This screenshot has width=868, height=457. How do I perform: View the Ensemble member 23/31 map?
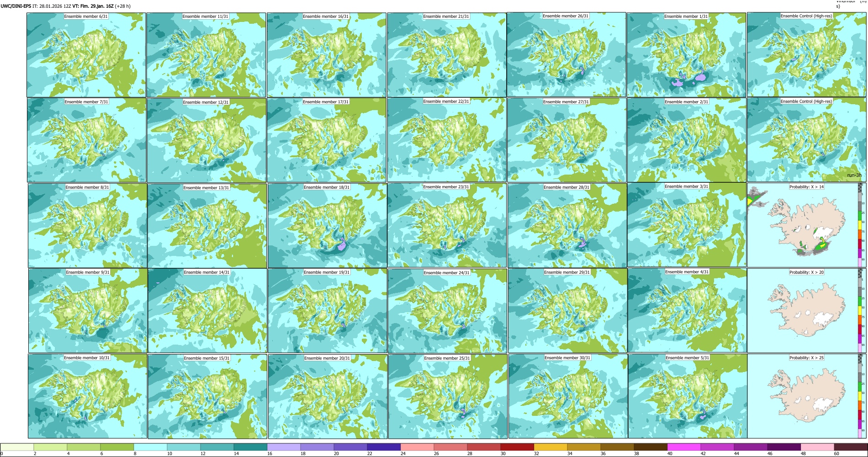(x=447, y=225)
